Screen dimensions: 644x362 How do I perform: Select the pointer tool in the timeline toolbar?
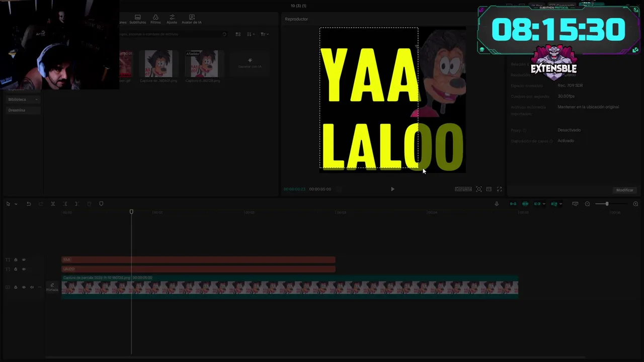tap(8, 204)
